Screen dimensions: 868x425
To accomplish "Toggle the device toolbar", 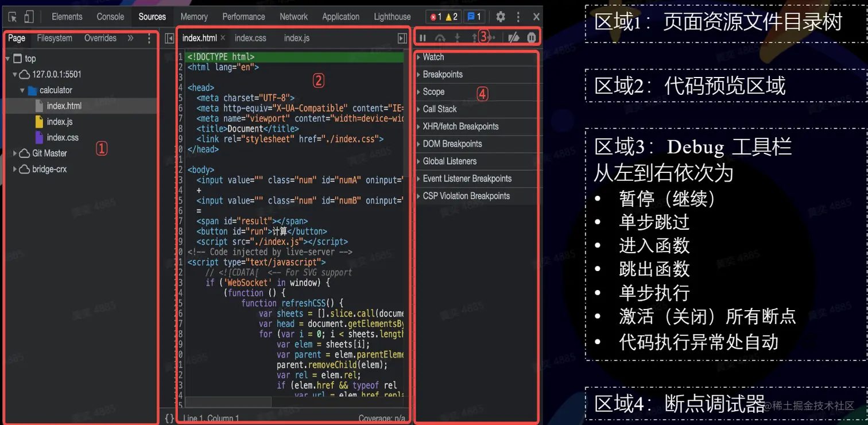I will pos(29,17).
